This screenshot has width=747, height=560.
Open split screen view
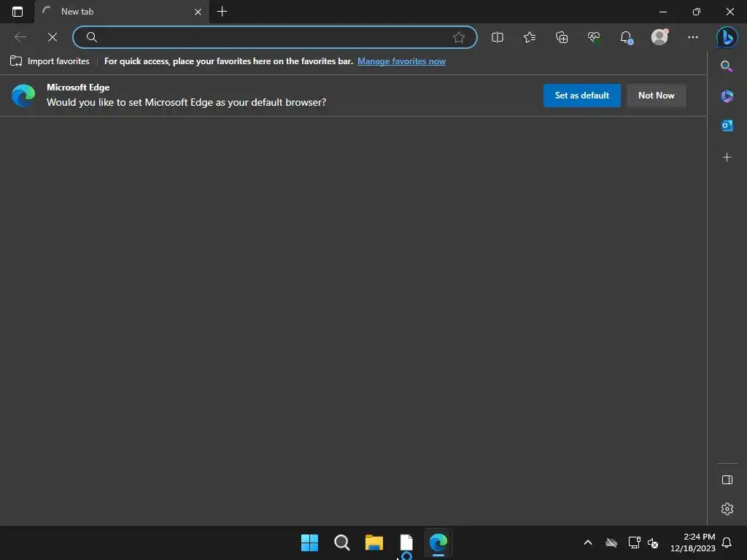pyautogui.click(x=498, y=37)
